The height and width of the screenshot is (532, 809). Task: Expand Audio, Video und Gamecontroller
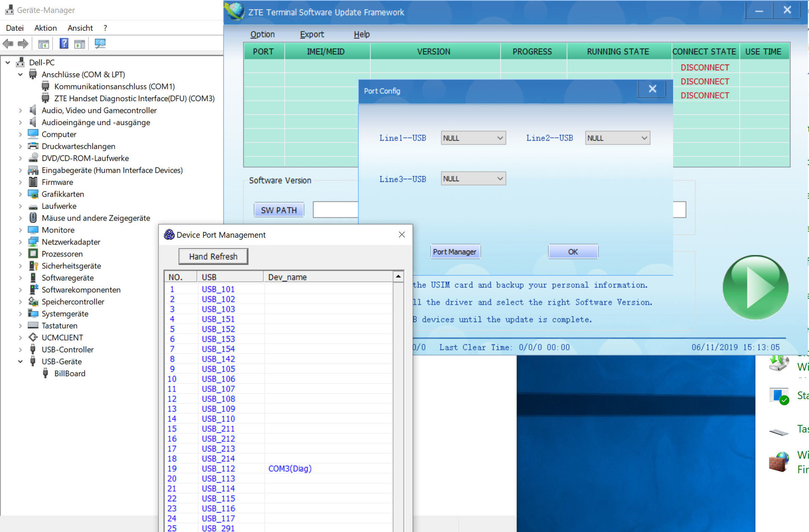pos(20,110)
